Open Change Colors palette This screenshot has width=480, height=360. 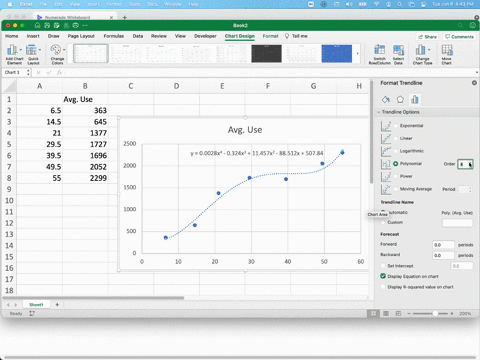tap(57, 55)
